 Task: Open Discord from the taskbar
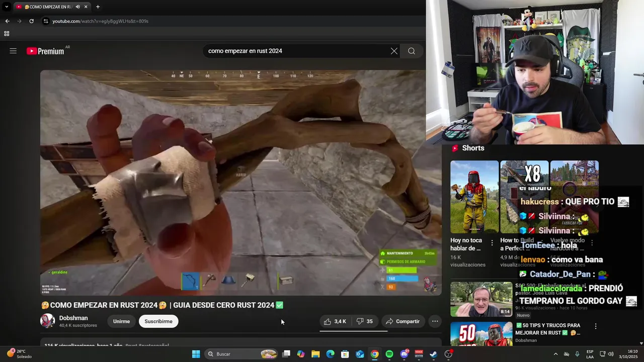pyautogui.click(x=404, y=354)
